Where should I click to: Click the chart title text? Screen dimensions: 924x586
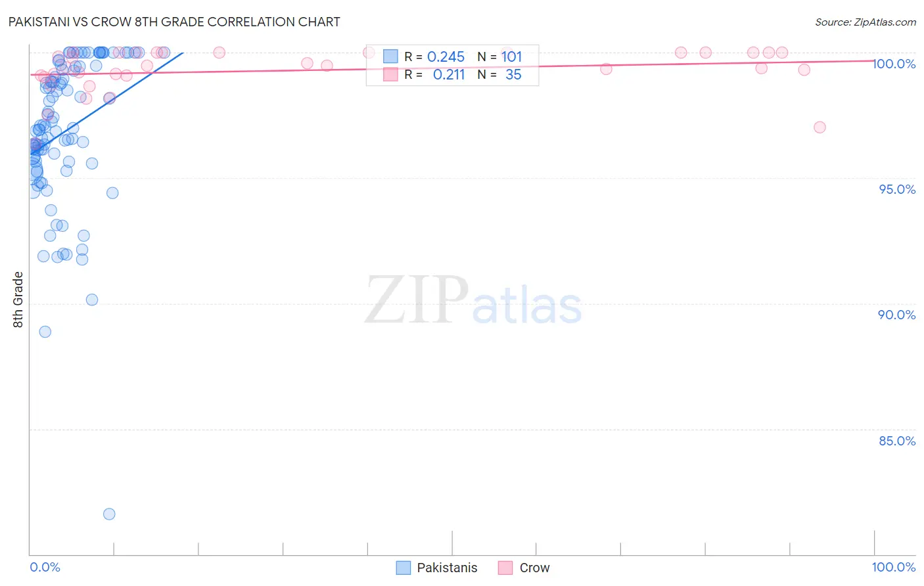(x=174, y=22)
